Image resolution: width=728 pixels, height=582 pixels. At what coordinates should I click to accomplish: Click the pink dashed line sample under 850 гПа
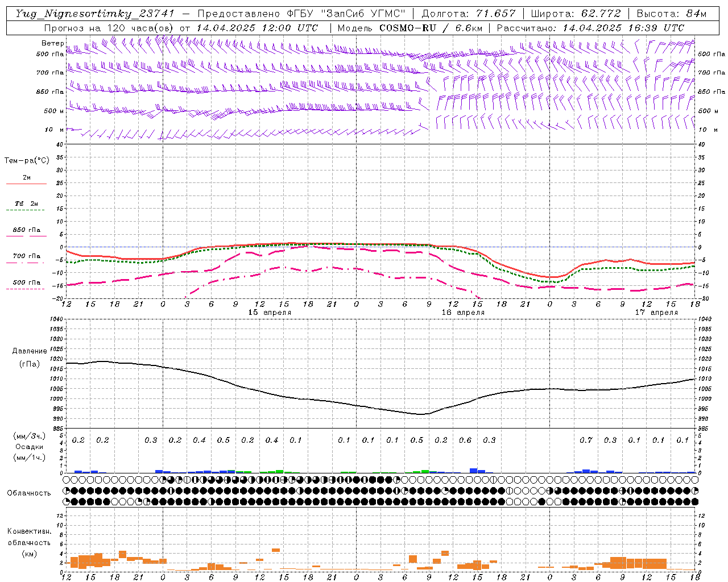27,236
